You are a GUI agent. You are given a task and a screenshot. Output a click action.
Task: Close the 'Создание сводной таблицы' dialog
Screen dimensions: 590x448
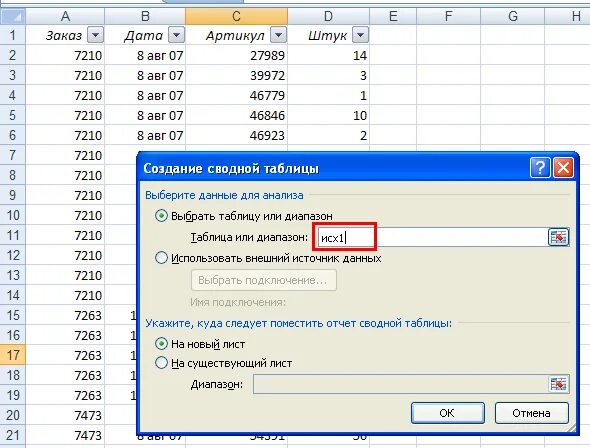pyautogui.click(x=563, y=167)
